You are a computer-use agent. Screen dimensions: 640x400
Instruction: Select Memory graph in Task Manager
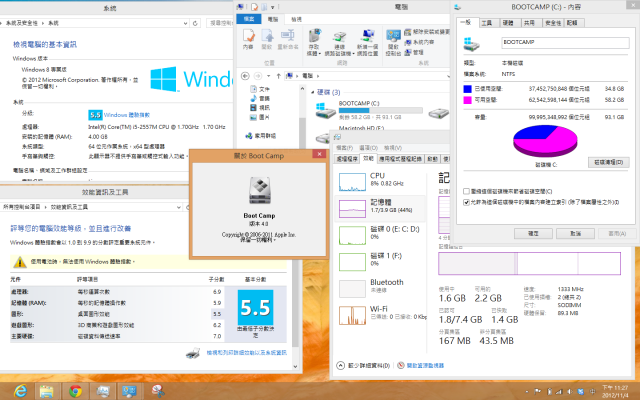coord(352,209)
